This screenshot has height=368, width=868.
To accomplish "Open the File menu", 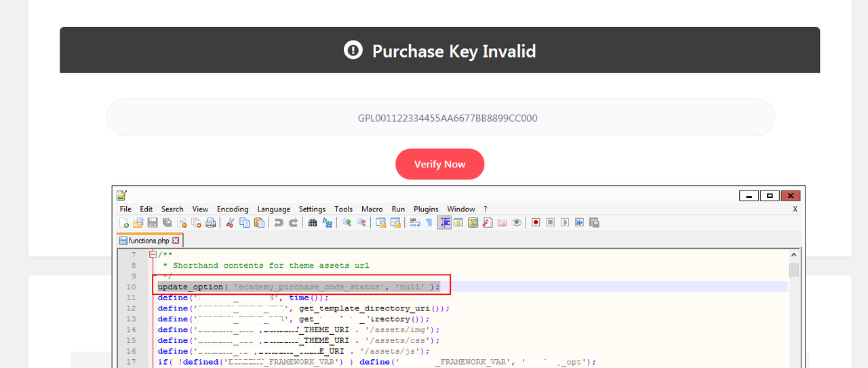I will [x=125, y=209].
